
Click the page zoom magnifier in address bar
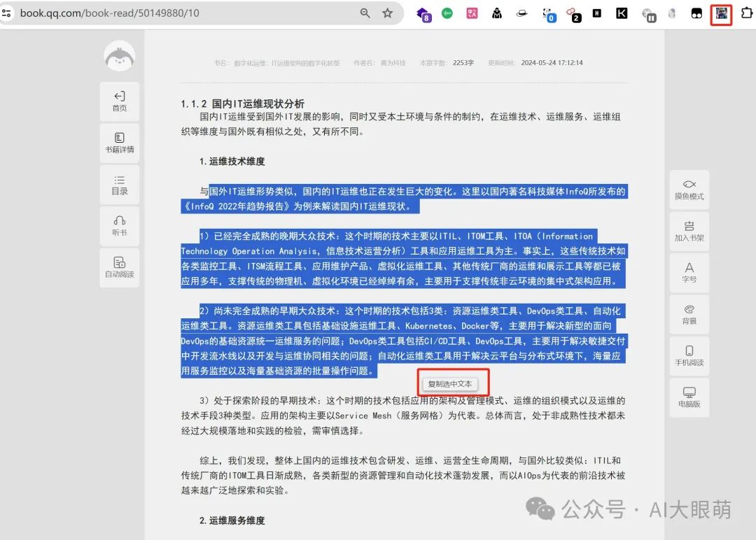point(365,13)
